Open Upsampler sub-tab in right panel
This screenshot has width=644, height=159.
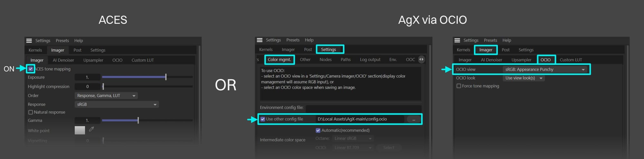click(521, 60)
